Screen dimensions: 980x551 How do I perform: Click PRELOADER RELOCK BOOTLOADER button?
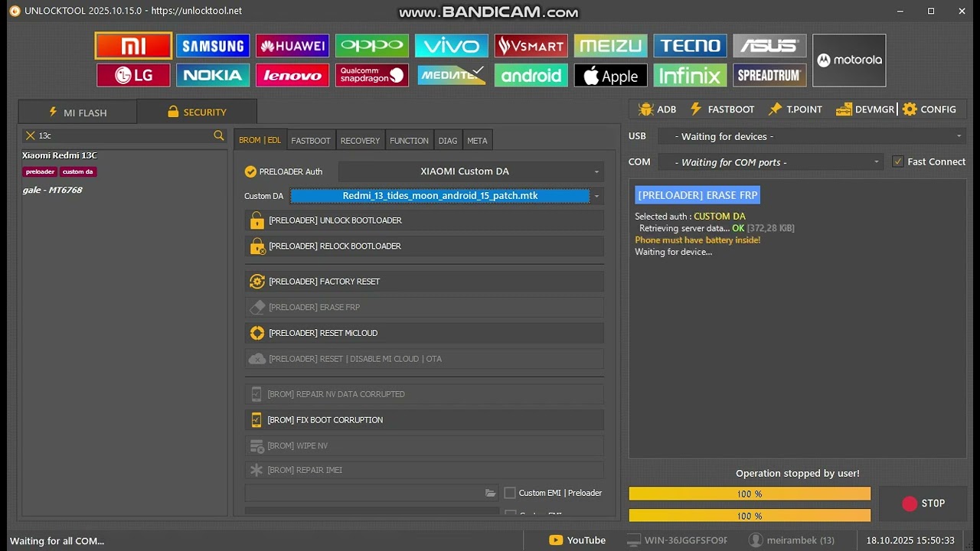pos(424,246)
